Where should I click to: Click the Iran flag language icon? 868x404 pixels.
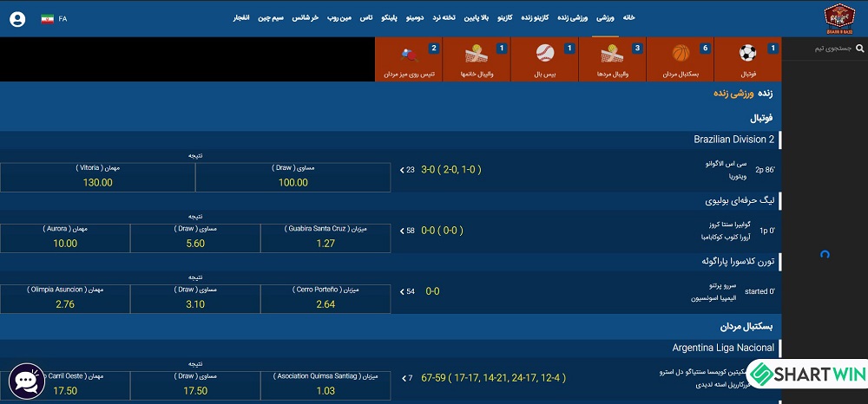tap(48, 19)
